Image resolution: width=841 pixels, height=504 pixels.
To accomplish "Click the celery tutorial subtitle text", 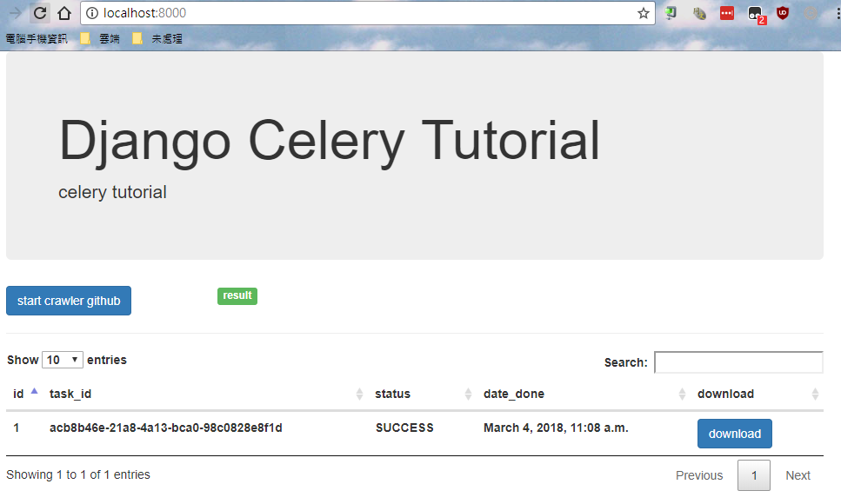I will click(112, 192).
